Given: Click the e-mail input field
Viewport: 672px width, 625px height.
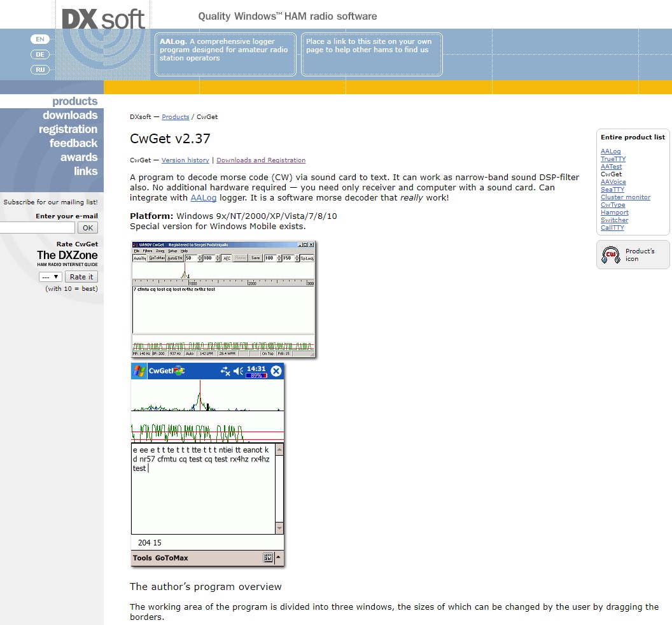Looking at the screenshot, I should (x=37, y=228).
